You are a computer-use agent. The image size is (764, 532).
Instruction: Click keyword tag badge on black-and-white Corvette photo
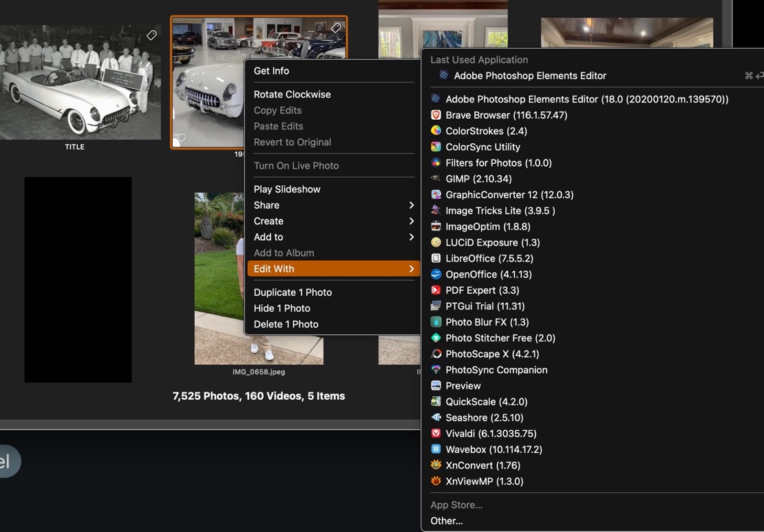[151, 35]
